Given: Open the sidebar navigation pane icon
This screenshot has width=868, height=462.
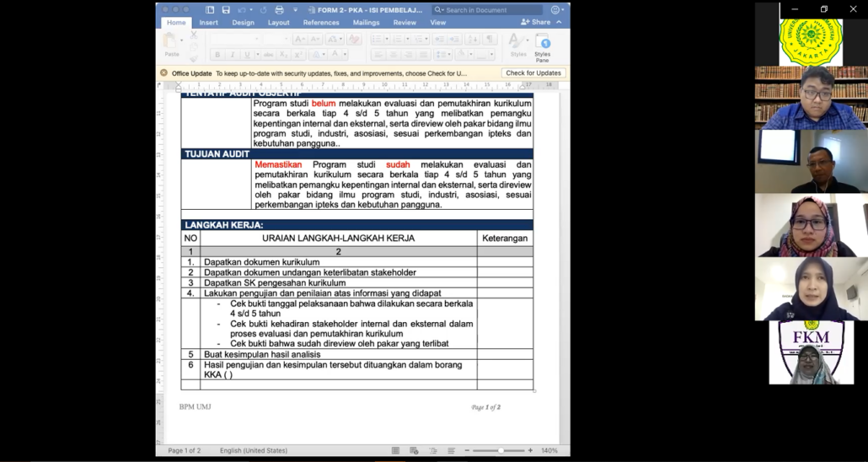Looking at the screenshot, I should pos(210,10).
